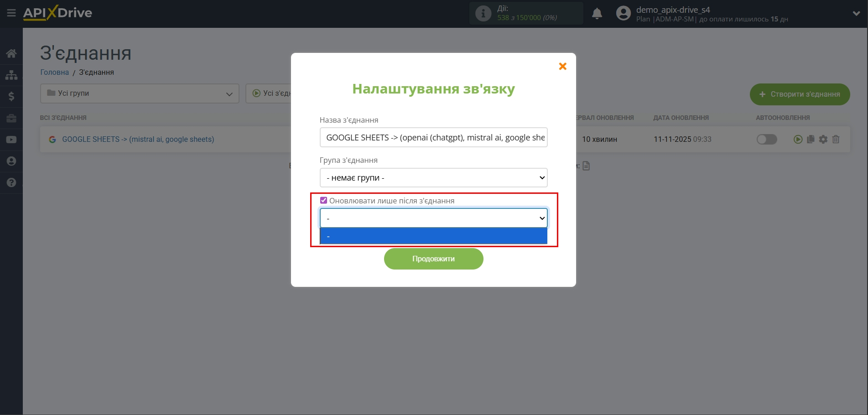This screenshot has height=415, width=868.
Task: Select the '-' option in the open dropdown
Action: click(433, 236)
